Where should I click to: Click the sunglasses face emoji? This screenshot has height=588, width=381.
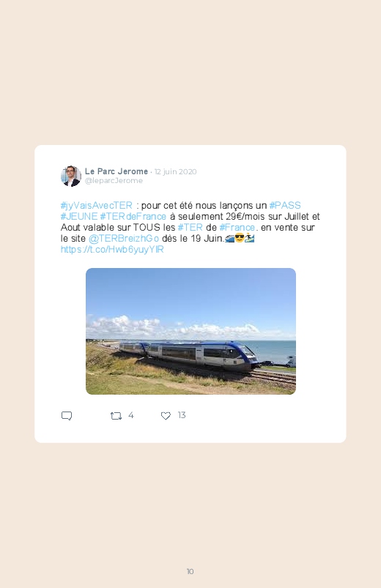coord(240,238)
